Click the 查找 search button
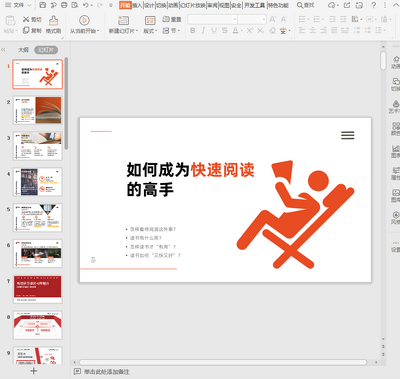Image resolution: width=400 pixels, height=379 pixels. click(306, 5)
